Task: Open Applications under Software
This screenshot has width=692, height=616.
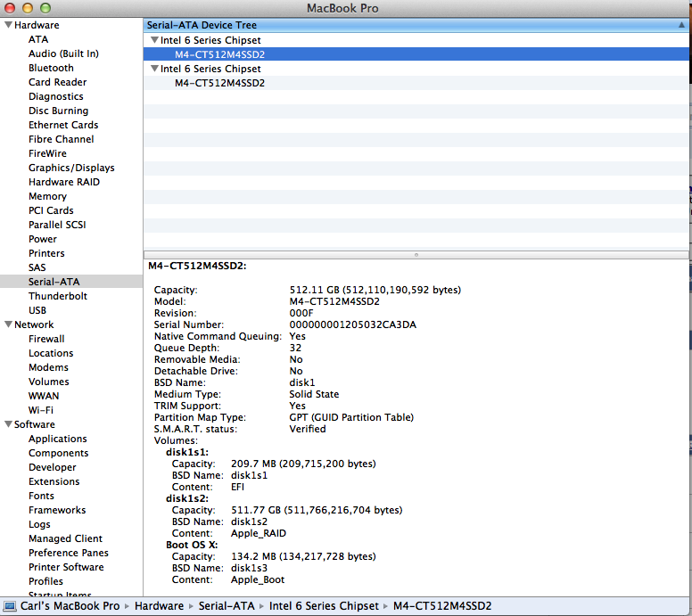Action: point(57,439)
